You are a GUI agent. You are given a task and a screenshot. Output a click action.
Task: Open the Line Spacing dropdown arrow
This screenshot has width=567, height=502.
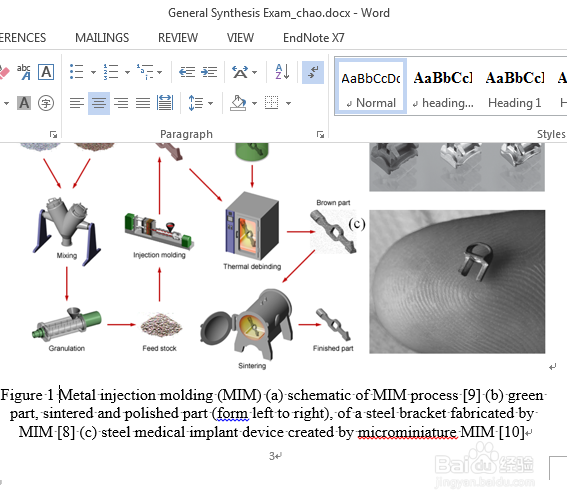(210, 103)
